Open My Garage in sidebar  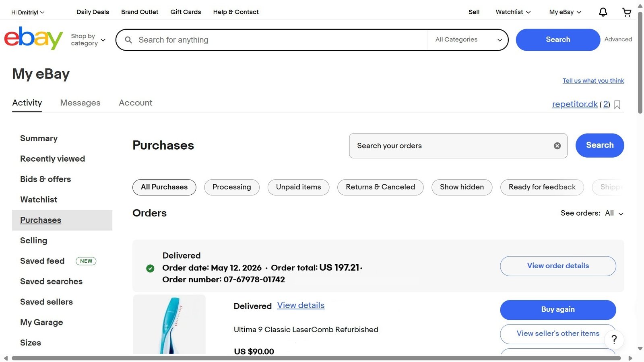pyautogui.click(x=41, y=323)
